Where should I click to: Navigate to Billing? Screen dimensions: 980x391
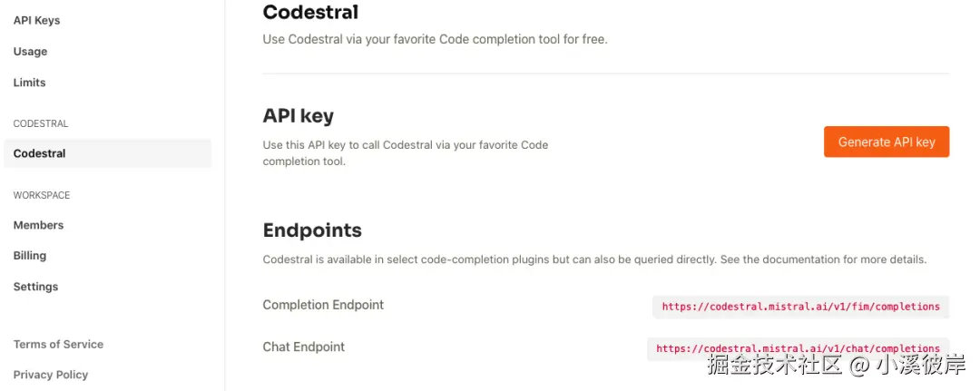pos(29,256)
